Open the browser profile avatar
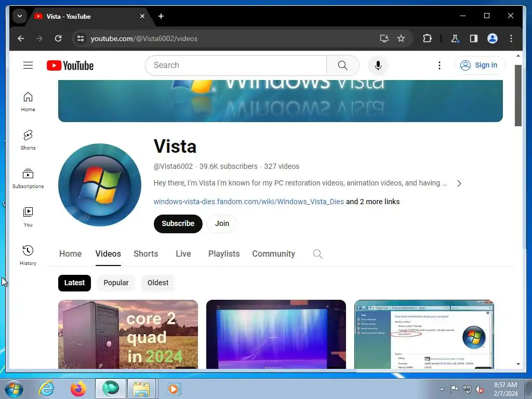Image resolution: width=532 pixels, height=399 pixels. pyautogui.click(x=493, y=38)
